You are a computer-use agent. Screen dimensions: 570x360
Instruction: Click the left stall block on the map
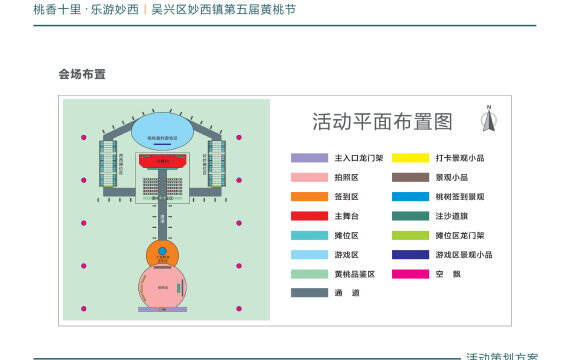click(108, 163)
